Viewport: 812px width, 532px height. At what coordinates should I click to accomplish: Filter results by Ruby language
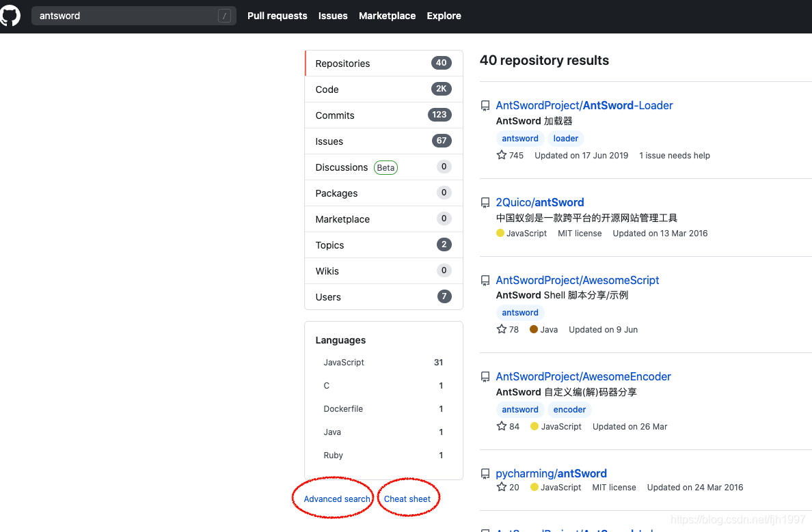[x=383, y=456]
